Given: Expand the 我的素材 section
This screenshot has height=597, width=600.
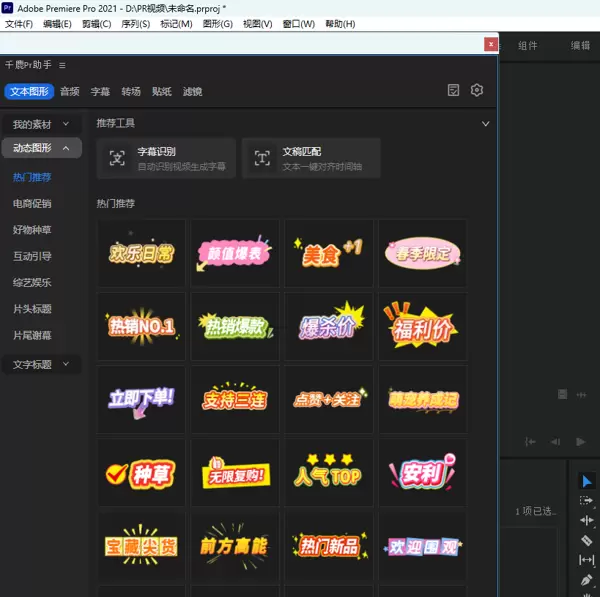Looking at the screenshot, I should tap(40, 124).
